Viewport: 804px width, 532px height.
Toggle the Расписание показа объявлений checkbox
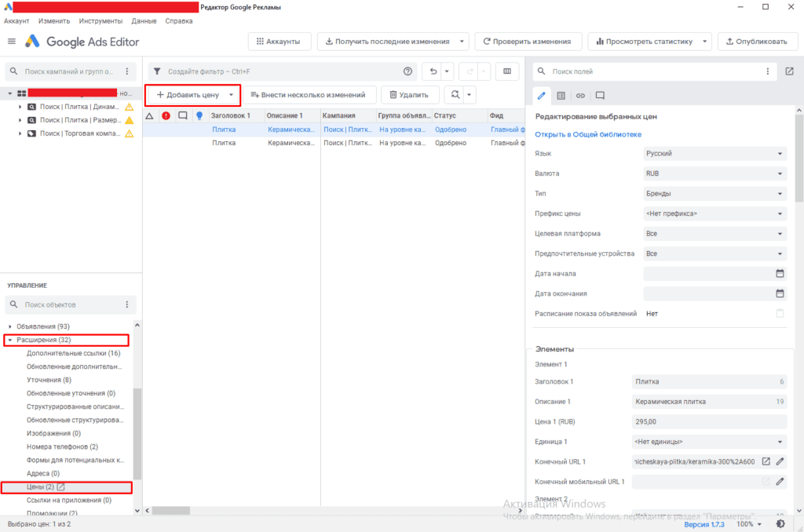780,314
